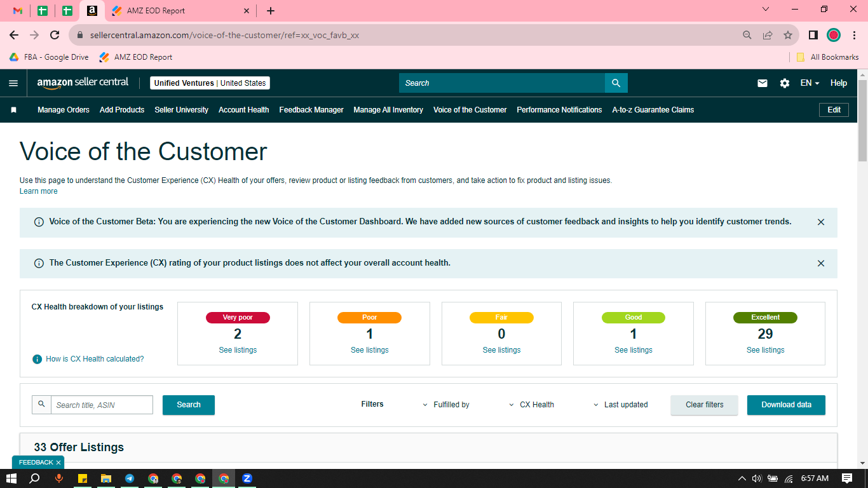Open the Help link in the header
The width and height of the screenshot is (868, 488).
839,83
